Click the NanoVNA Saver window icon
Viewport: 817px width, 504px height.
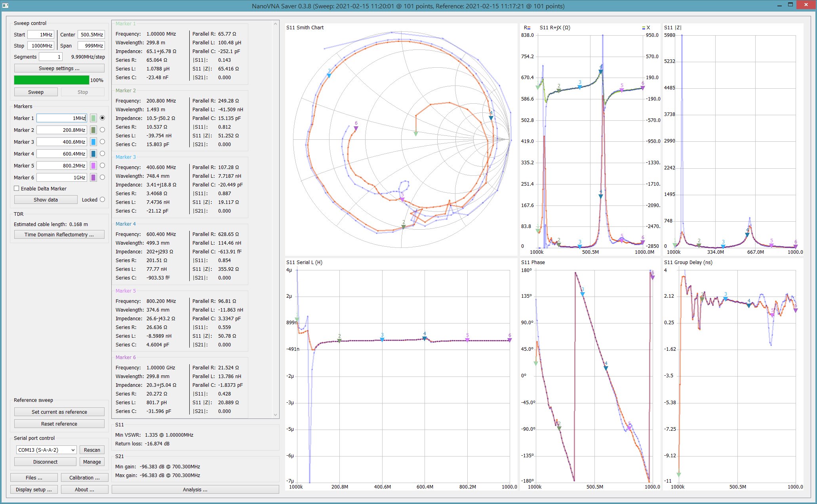[x=5, y=6]
